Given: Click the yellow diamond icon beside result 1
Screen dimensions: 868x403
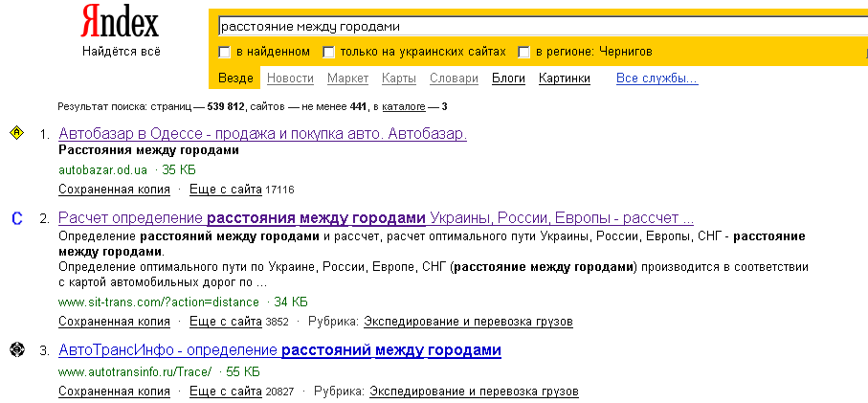Looking at the screenshot, I should (x=16, y=134).
